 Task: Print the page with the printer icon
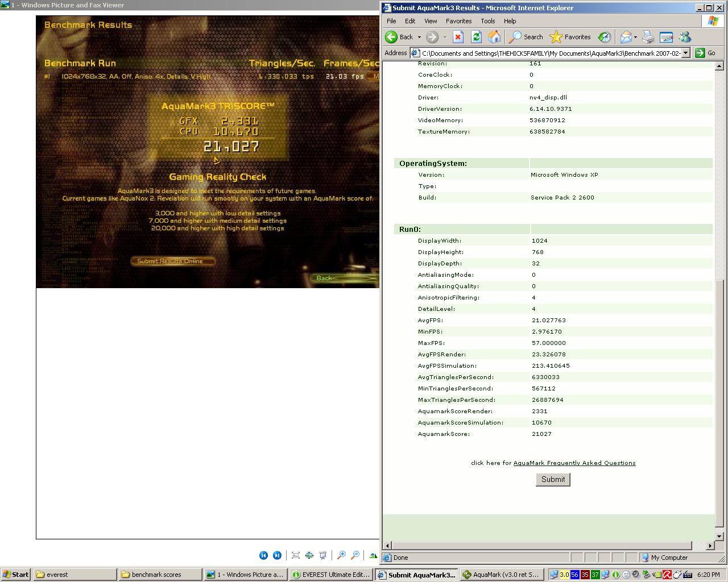[648, 37]
